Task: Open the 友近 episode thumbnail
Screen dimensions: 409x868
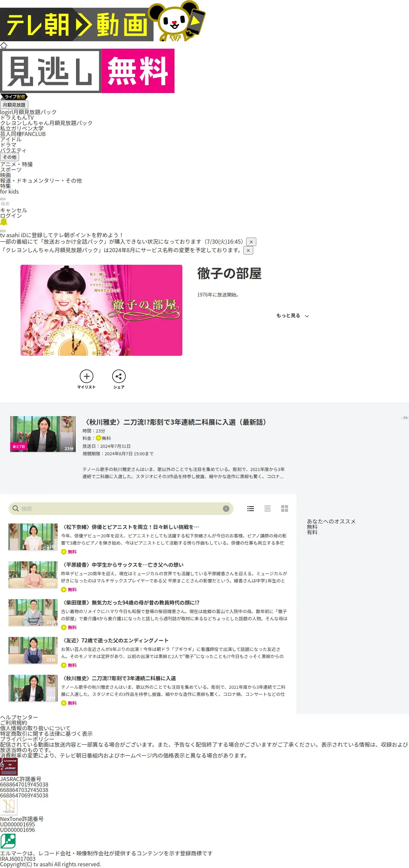Action: click(33, 650)
